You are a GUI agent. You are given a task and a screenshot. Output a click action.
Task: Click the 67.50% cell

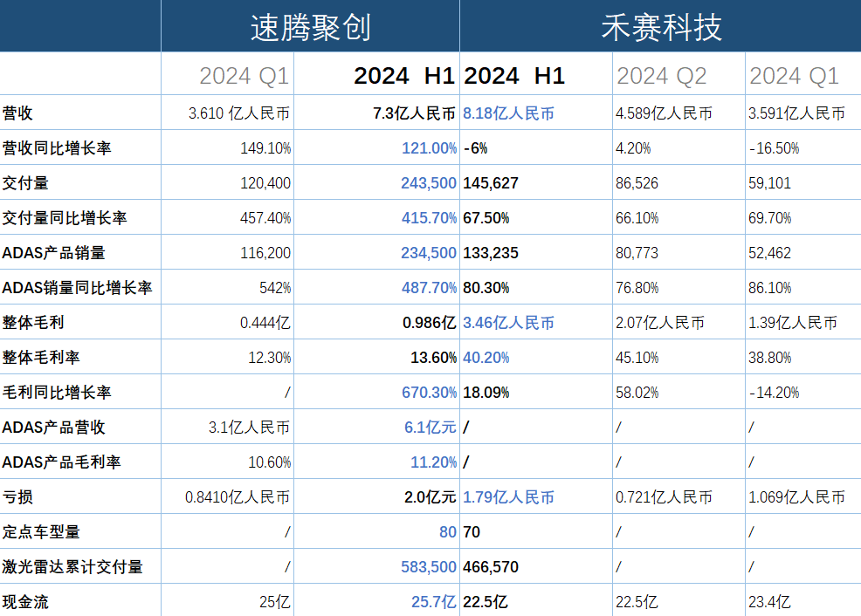[x=536, y=218]
